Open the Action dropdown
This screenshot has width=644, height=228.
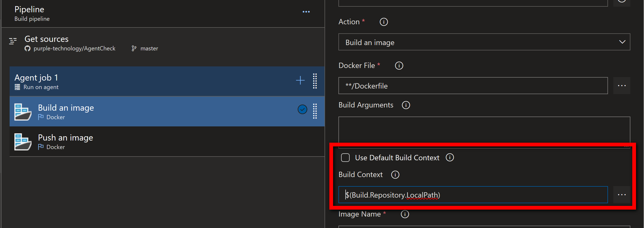point(484,42)
